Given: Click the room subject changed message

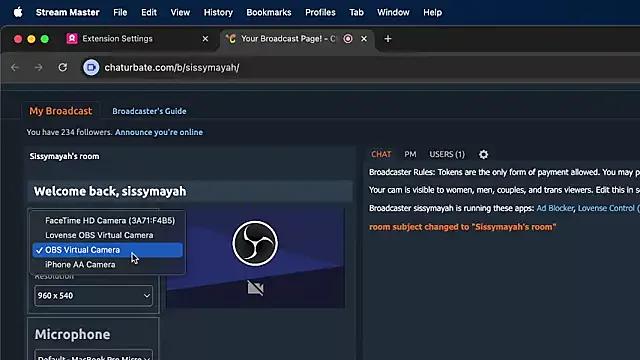Looking at the screenshot, I should 462,227.
